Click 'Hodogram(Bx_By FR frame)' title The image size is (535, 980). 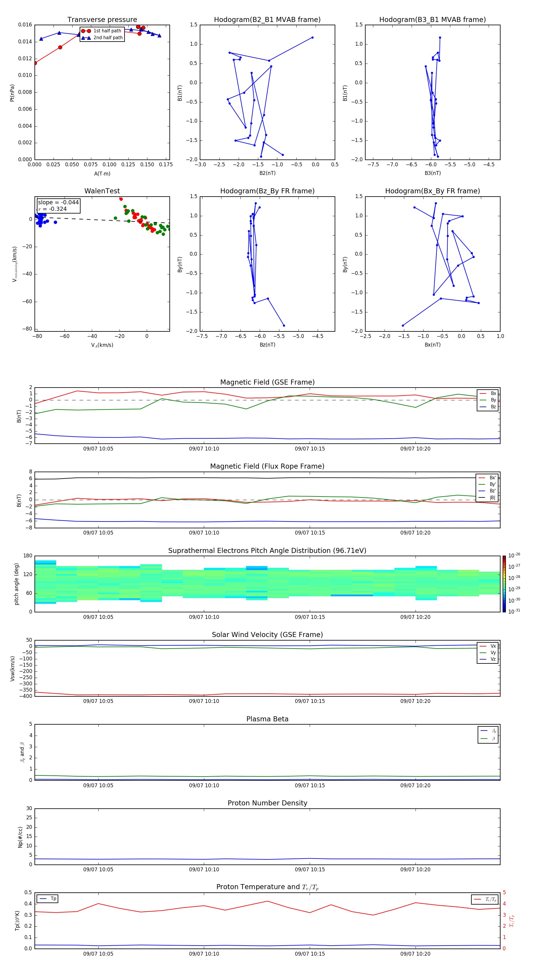tap(432, 191)
